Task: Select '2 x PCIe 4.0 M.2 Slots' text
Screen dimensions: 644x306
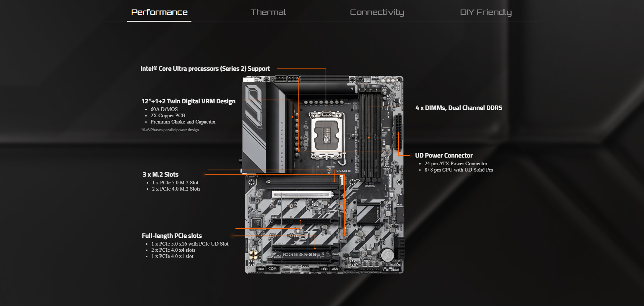Action: pyautogui.click(x=176, y=189)
